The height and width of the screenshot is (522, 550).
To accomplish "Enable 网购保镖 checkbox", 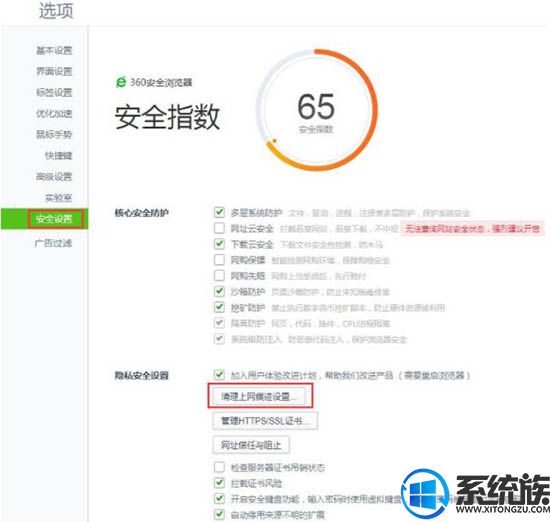I will 219,260.
